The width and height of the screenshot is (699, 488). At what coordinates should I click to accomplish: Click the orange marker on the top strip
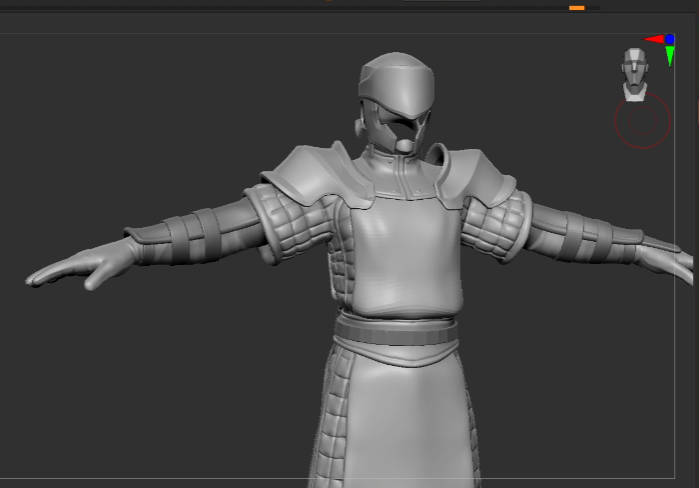tap(576, 8)
